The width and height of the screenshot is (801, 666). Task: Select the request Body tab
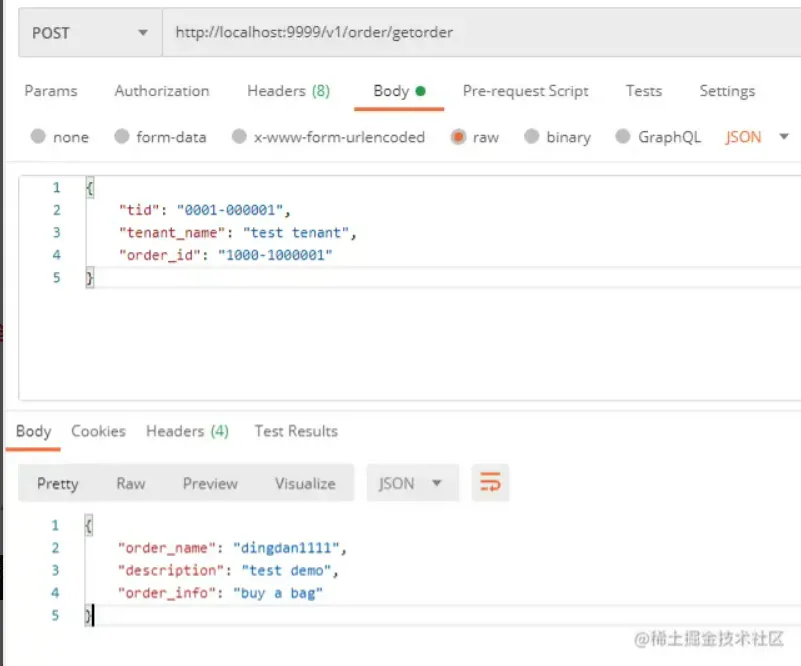point(399,91)
